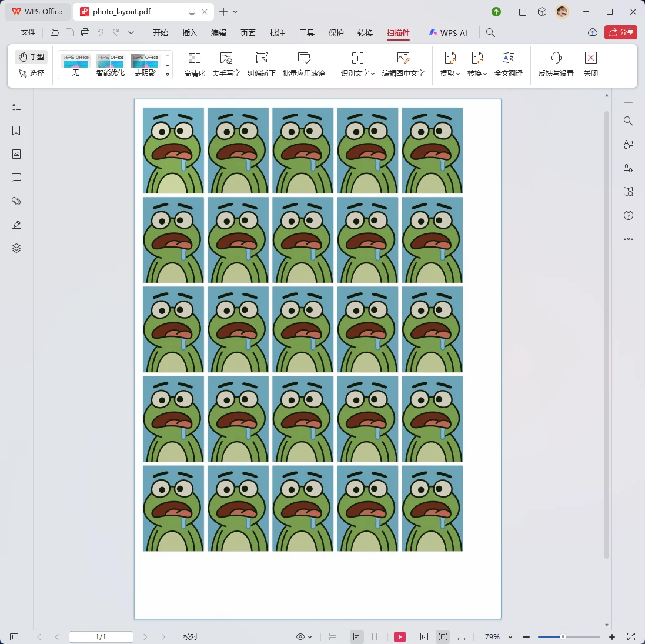Open the bookmark panel in left sidebar
The image size is (645, 644).
pyautogui.click(x=16, y=131)
